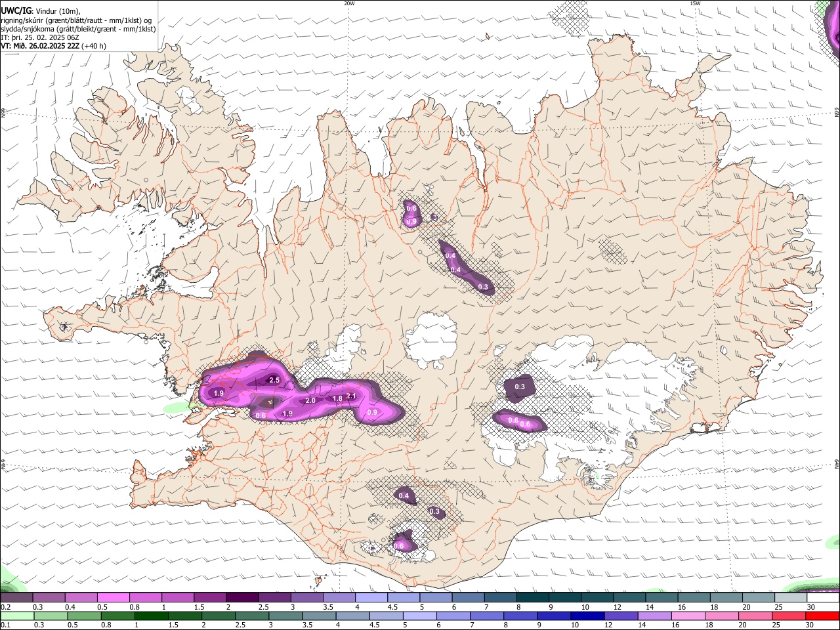Click the 0.9 value at the band's eastern end

pyautogui.click(x=372, y=412)
